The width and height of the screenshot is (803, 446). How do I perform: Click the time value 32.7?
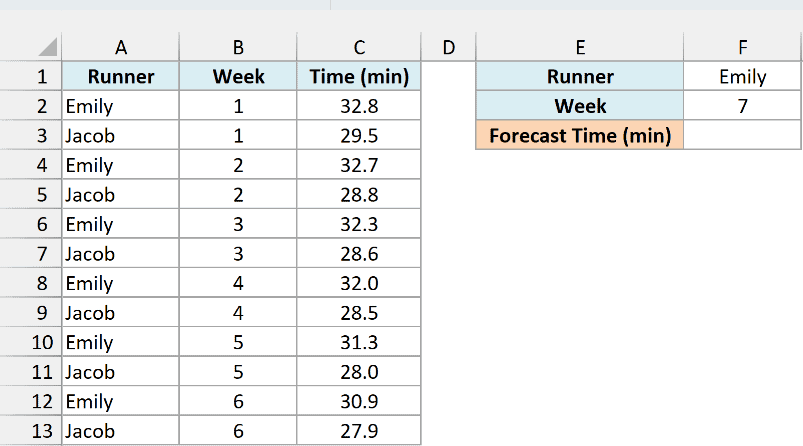click(x=359, y=165)
